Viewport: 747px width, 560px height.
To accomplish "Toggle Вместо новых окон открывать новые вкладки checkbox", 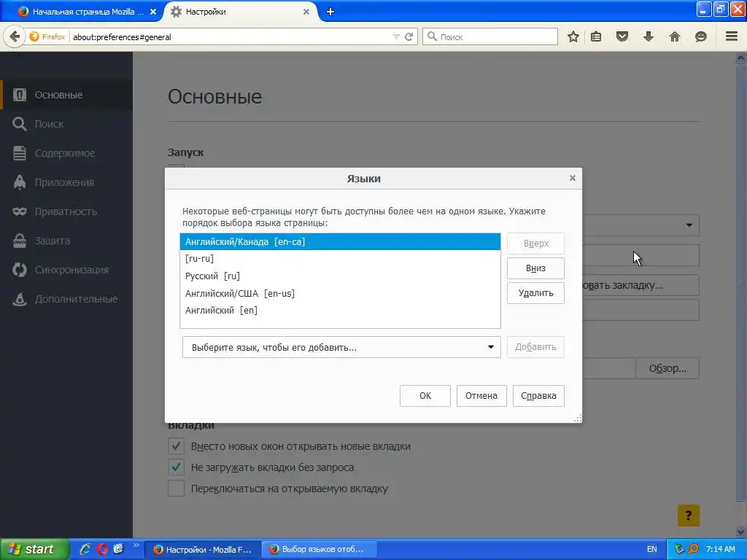I will click(177, 446).
